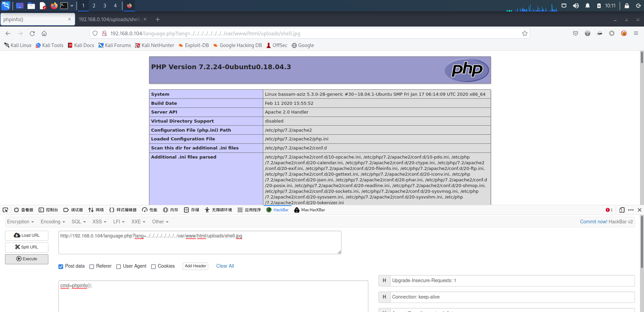Viewport: 644px width, 312px height.
Task: Open the devtools error count badge
Action: (x=609, y=210)
